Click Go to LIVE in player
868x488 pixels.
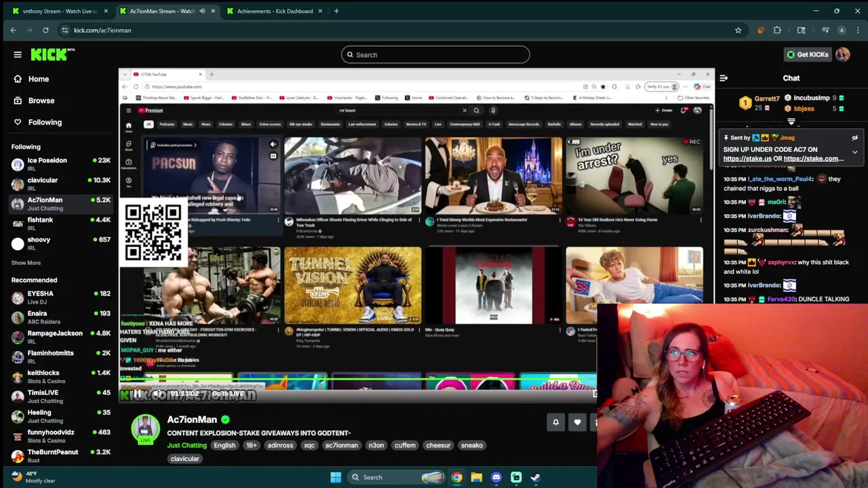click(x=227, y=394)
